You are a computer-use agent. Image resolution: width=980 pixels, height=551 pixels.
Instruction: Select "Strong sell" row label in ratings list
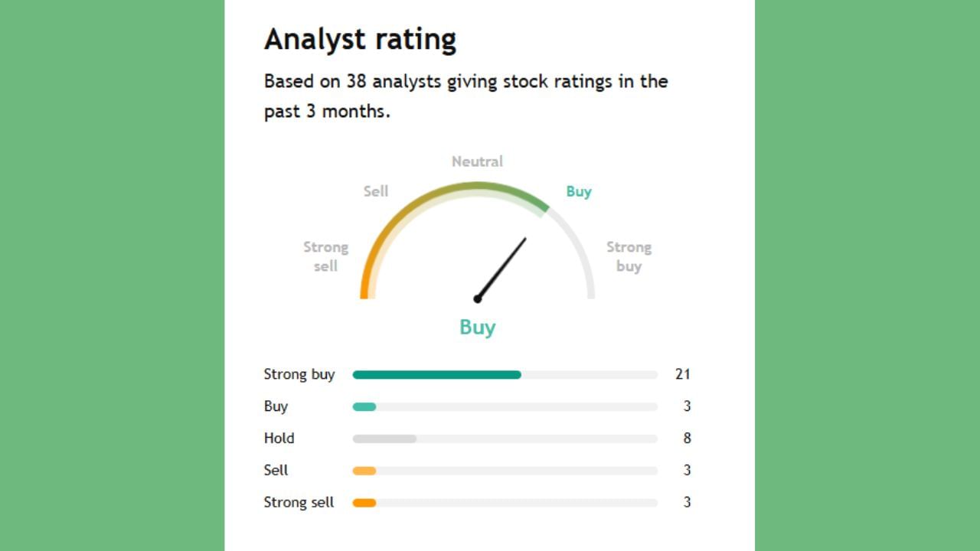(x=299, y=502)
